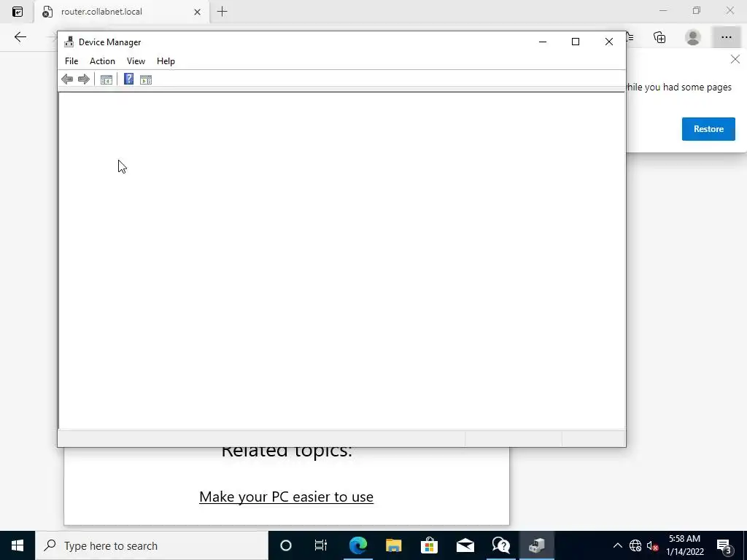Go back in the Edge browser

20,37
